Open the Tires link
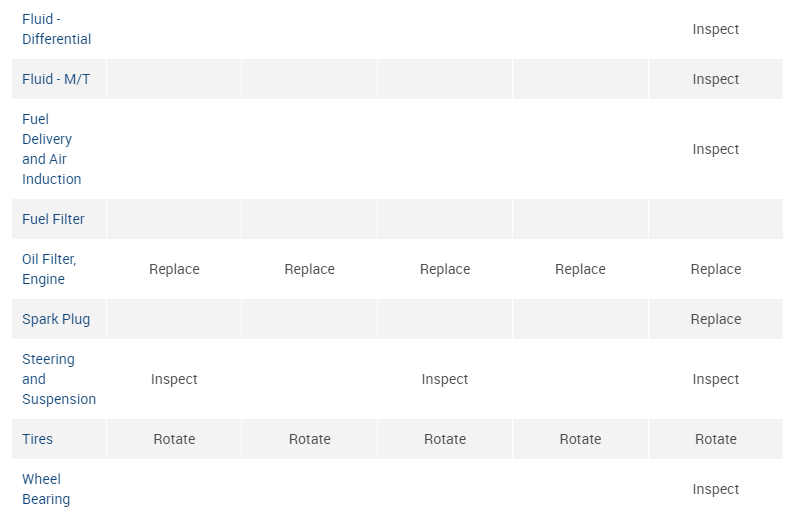 click(38, 439)
